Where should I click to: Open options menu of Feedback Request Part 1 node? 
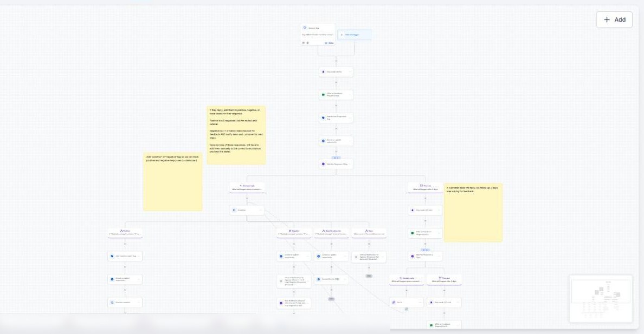click(350, 95)
